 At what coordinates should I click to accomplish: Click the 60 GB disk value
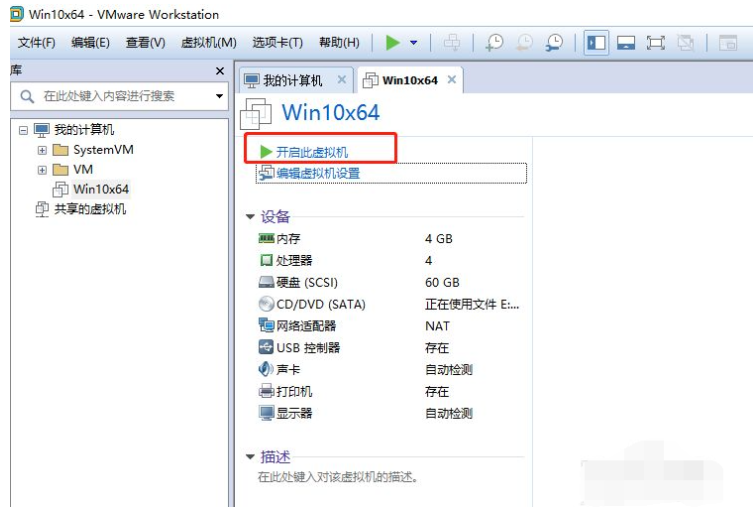442,282
